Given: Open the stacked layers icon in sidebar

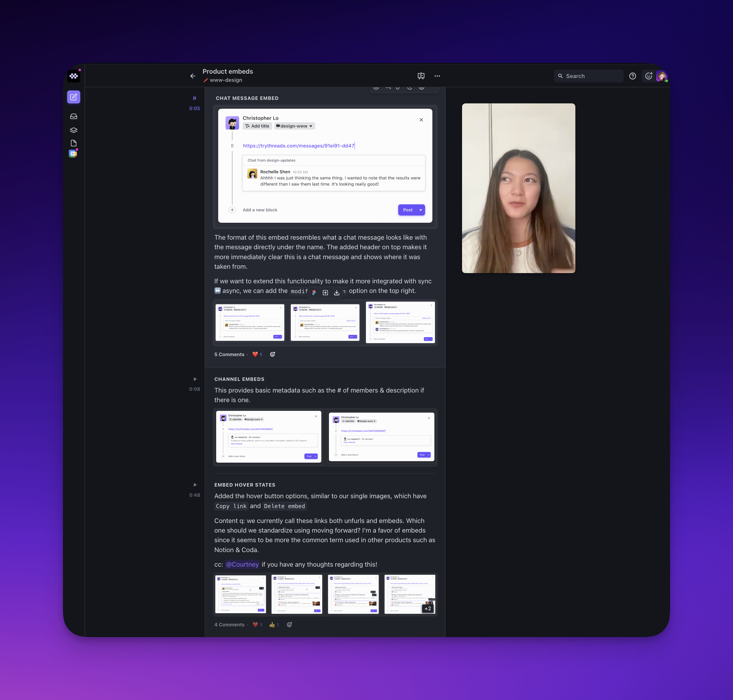Looking at the screenshot, I should coord(73,130).
